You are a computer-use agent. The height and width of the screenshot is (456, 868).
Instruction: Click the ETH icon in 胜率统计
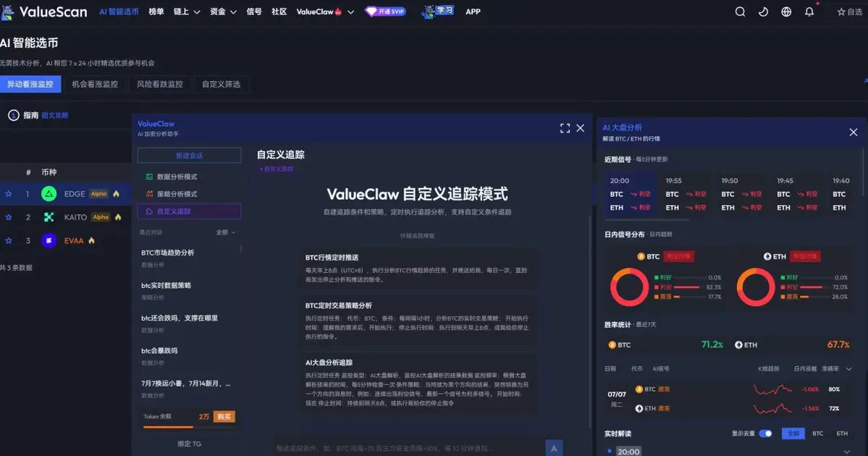738,345
